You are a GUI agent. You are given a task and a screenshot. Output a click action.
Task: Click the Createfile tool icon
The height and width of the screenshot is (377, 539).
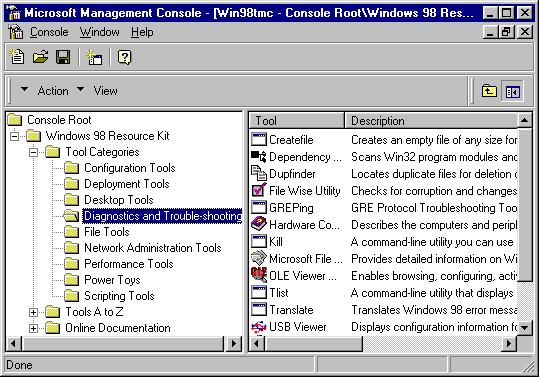click(x=259, y=140)
